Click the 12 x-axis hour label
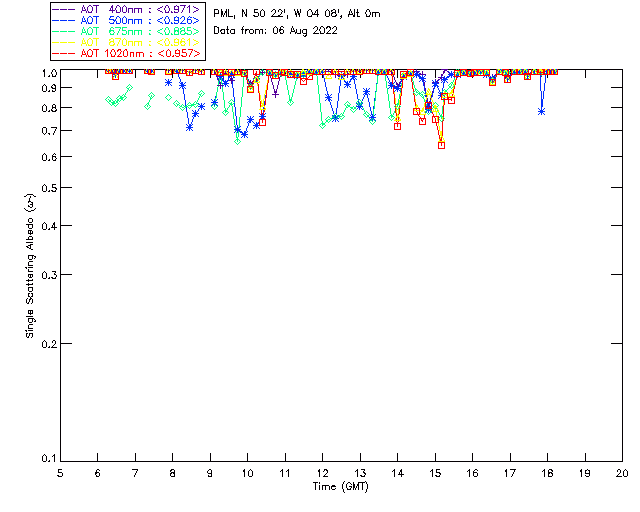 [322, 473]
